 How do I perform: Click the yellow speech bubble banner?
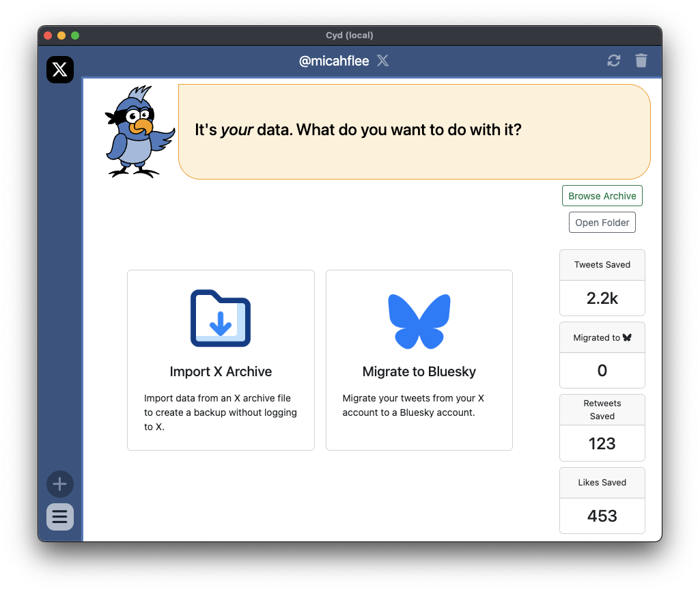[x=415, y=130]
